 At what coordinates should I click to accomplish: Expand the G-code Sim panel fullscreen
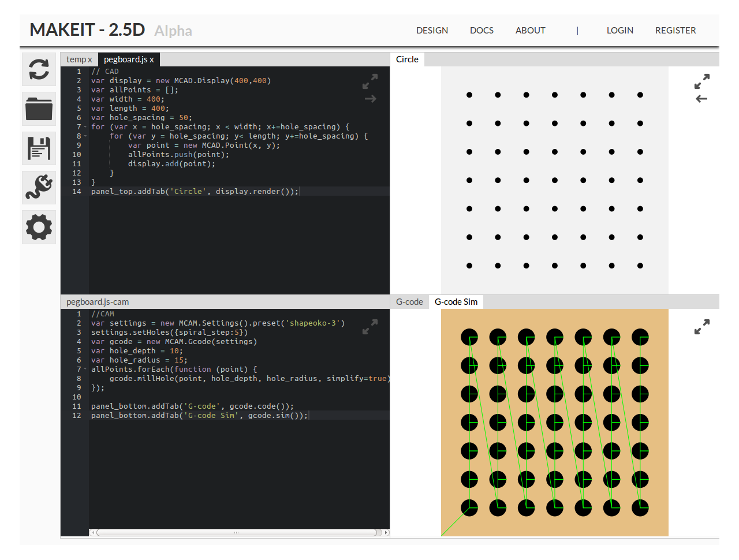(701, 327)
